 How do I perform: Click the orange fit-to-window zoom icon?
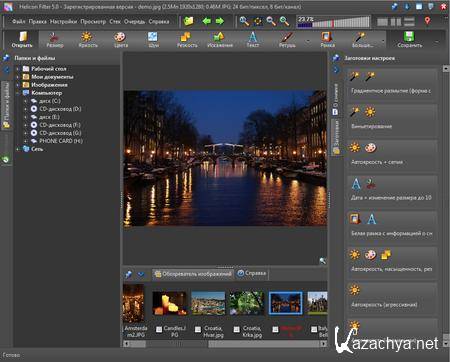[x=258, y=21]
